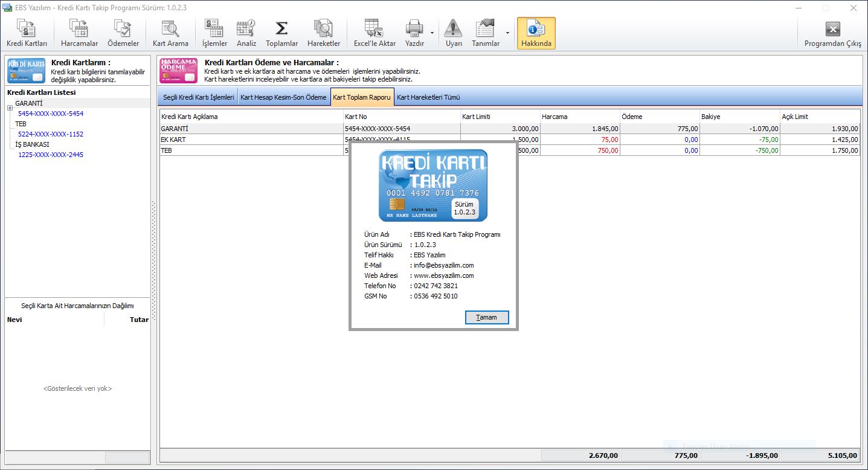Select the Kart Toplam Raporu tab

coord(362,97)
